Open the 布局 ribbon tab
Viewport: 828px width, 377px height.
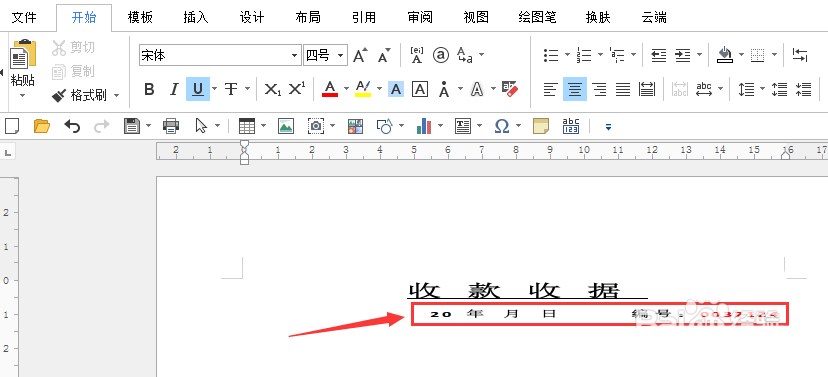(x=308, y=17)
